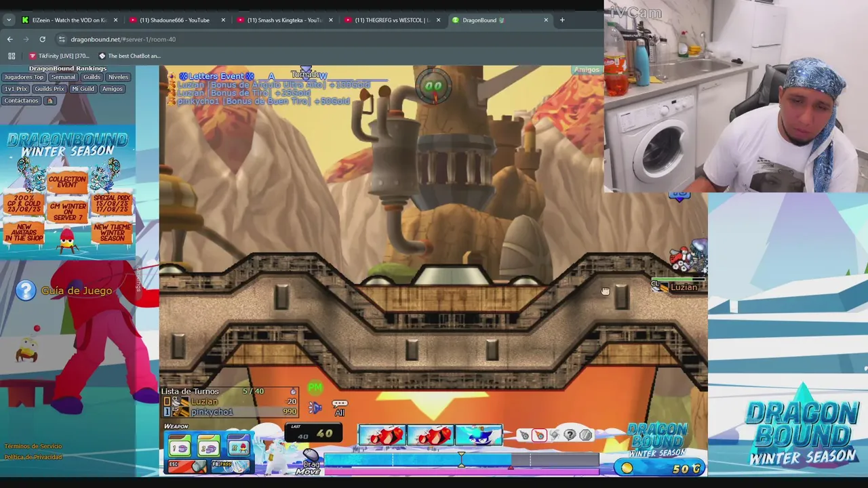Switch to Shadoune666 YouTube tab
Viewport: 868px width, 488px height.
click(177, 20)
